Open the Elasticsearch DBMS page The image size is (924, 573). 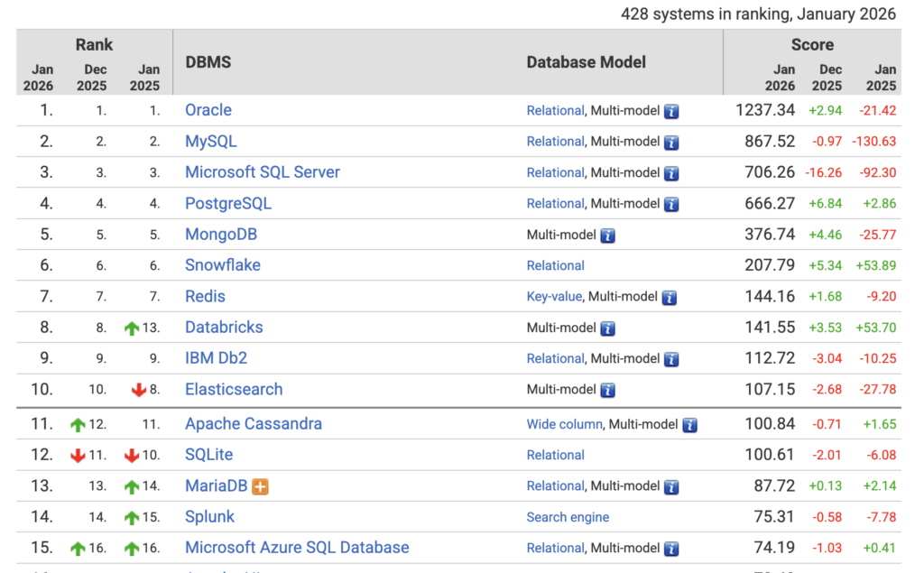point(233,389)
